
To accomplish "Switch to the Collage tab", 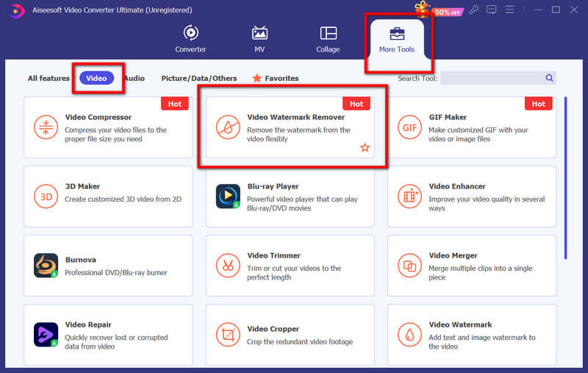I will tap(328, 39).
